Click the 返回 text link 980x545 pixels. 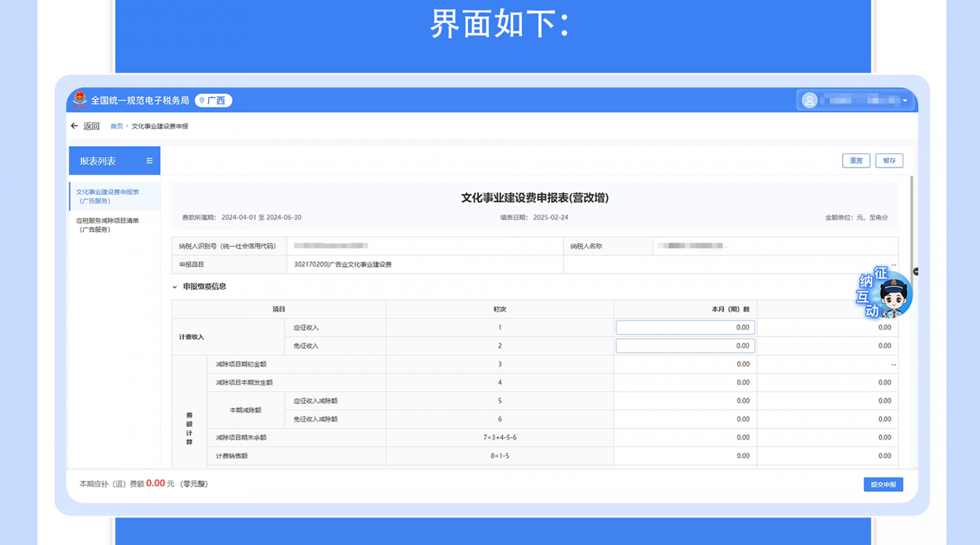click(91, 126)
